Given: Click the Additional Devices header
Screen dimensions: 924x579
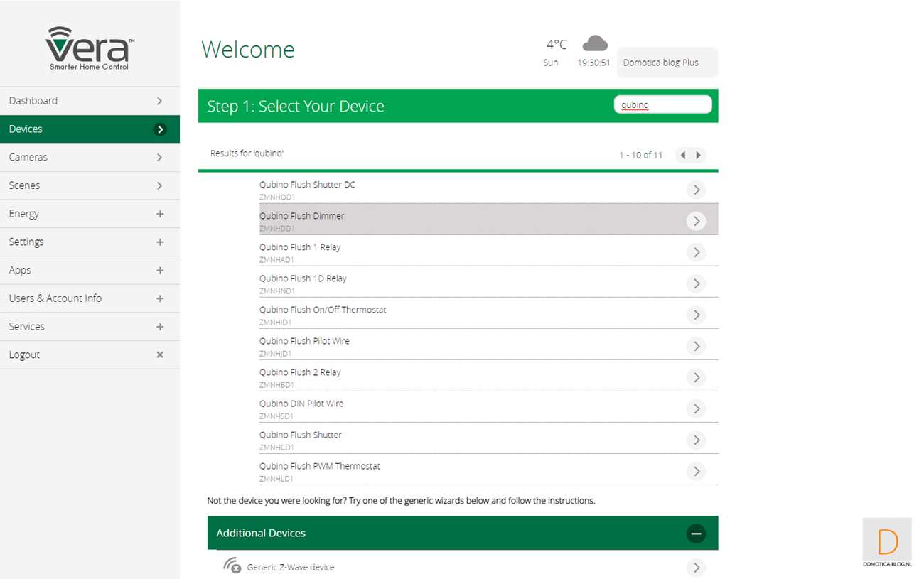Looking at the screenshot, I should (x=463, y=533).
